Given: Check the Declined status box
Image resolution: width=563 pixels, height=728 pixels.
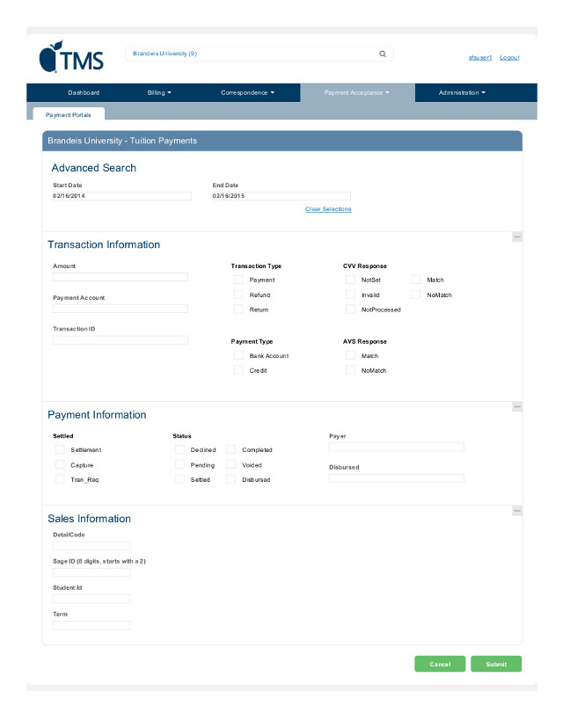Looking at the screenshot, I should coord(179,449).
